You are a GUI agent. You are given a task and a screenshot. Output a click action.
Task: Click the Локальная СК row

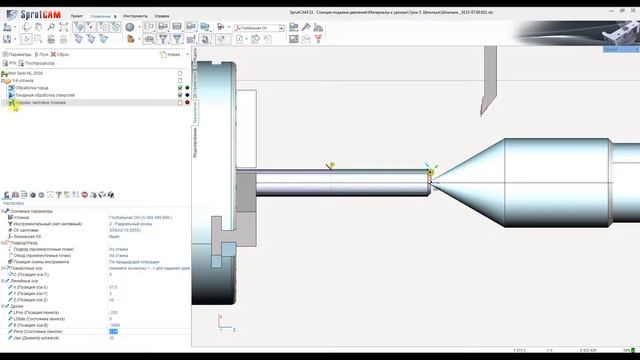click(95, 237)
